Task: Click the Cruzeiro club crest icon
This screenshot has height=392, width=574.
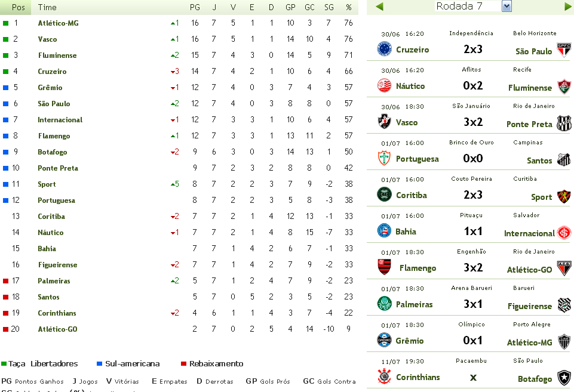Action: pyautogui.click(x=384, y=49)
